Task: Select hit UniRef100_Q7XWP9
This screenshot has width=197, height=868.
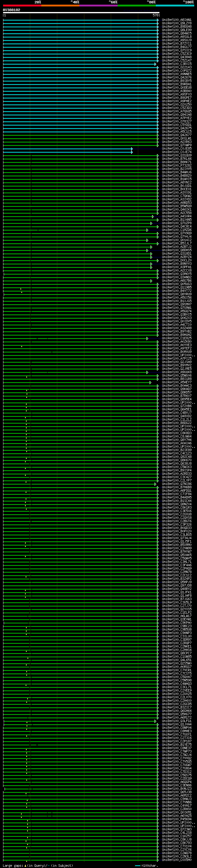Action: pos(176,145)
